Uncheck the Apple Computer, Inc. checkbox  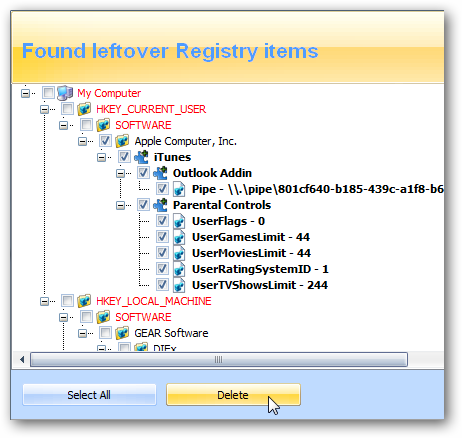tap(105, 141)
